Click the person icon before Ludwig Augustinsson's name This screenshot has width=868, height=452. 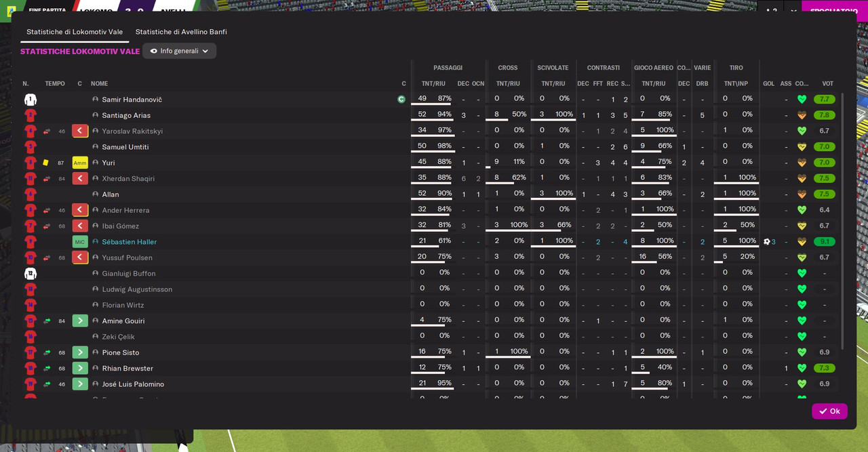pyautogui.click(x=96, y=289)
